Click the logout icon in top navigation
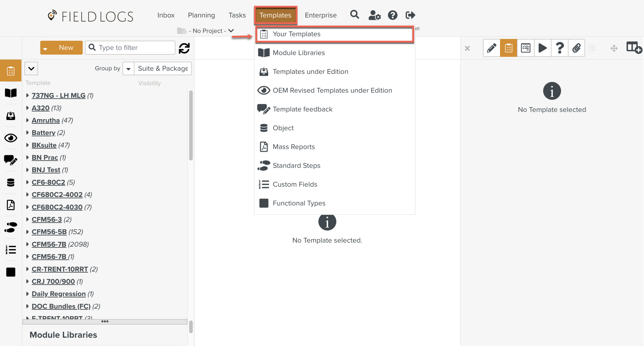 (x=410, y=15)
